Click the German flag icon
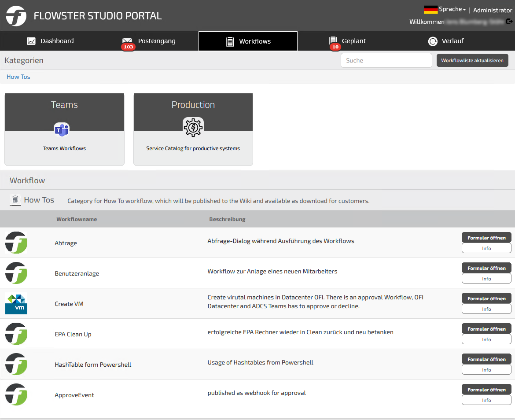The width and height of the screenshot is (515, 420). 430,10
